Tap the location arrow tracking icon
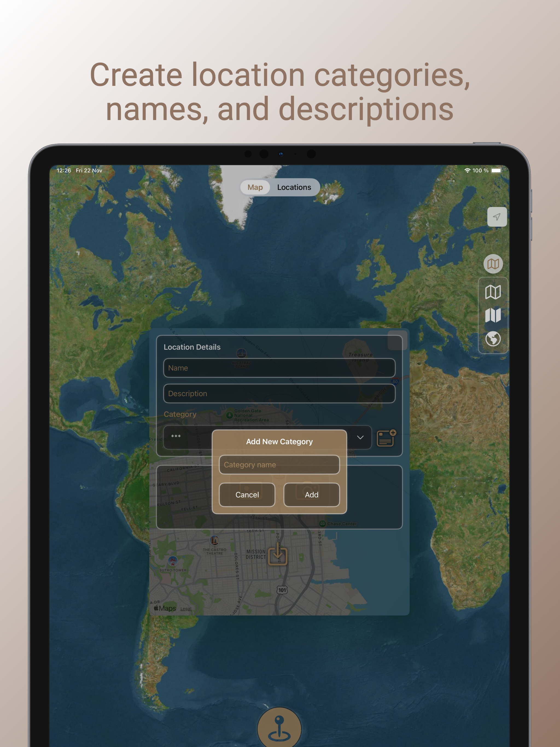The height and width of the screenshot is (747, 560). pos(497,217)
